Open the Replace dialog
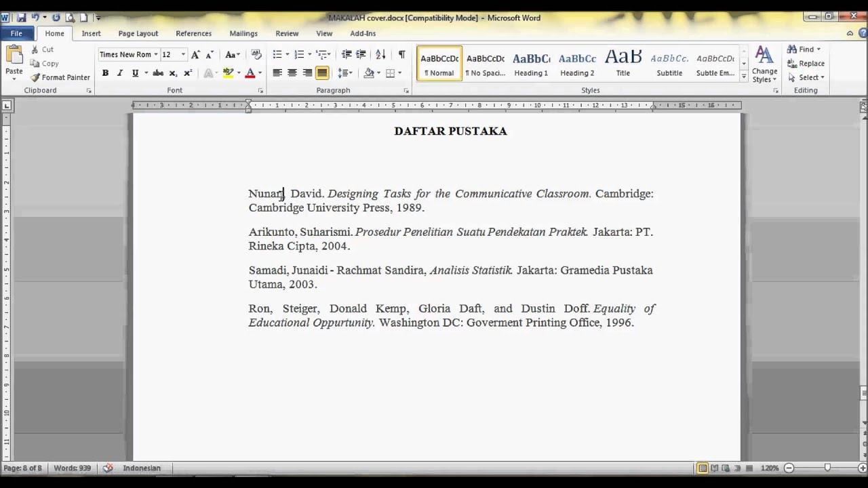This screenshot has height=488, width=868. click(x=806, y=64)
